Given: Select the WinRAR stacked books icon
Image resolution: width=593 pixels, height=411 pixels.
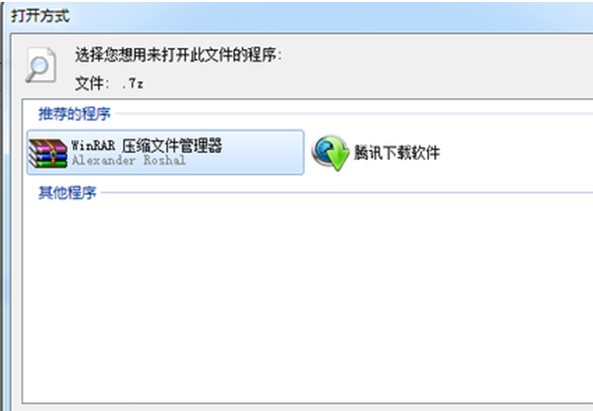Looking at the screenshot, I should coord(48,153).
